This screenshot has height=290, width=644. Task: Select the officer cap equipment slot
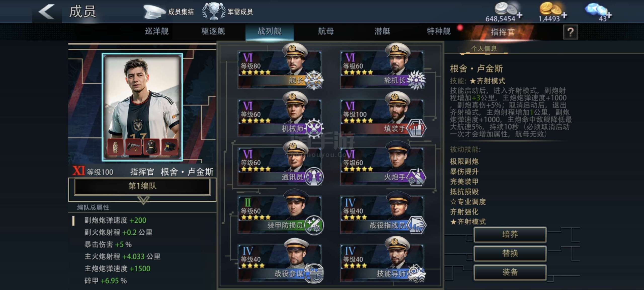tap(170, 147)
